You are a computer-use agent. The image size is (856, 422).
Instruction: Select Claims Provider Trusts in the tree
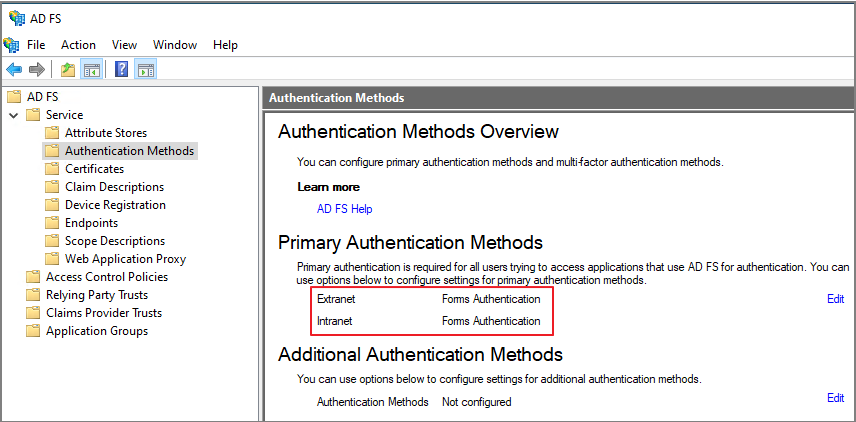104,313
